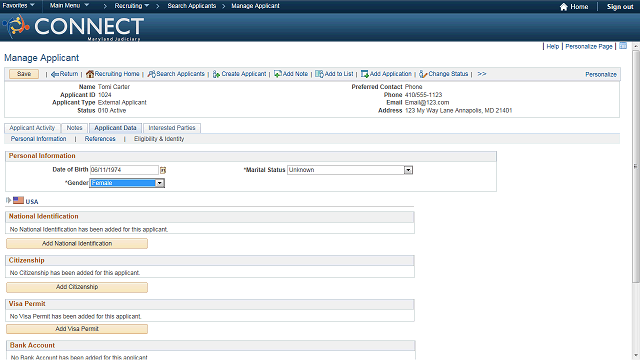
Task: Open the Recruiting Home link
Action: [117, 74]
